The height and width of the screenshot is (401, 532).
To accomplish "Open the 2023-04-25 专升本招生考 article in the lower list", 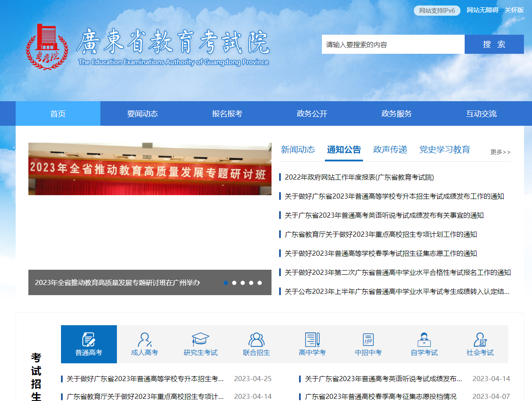I will pyautogui.click(x=145, y=379).
